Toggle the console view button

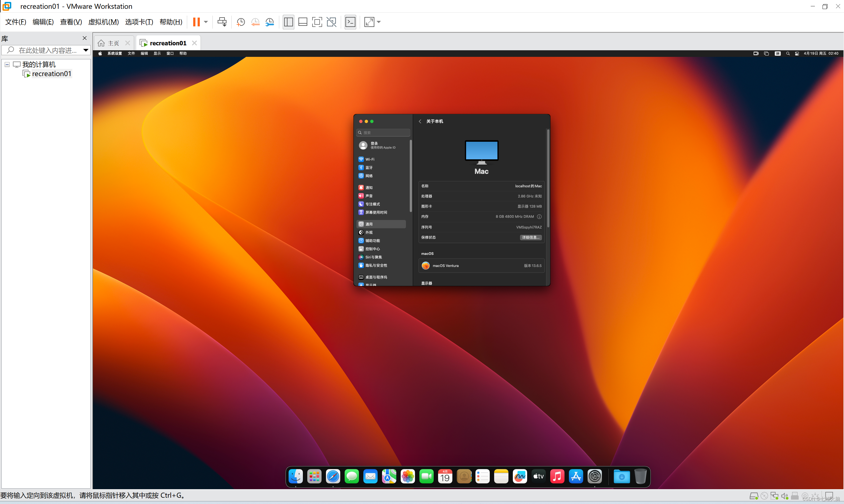350,22
